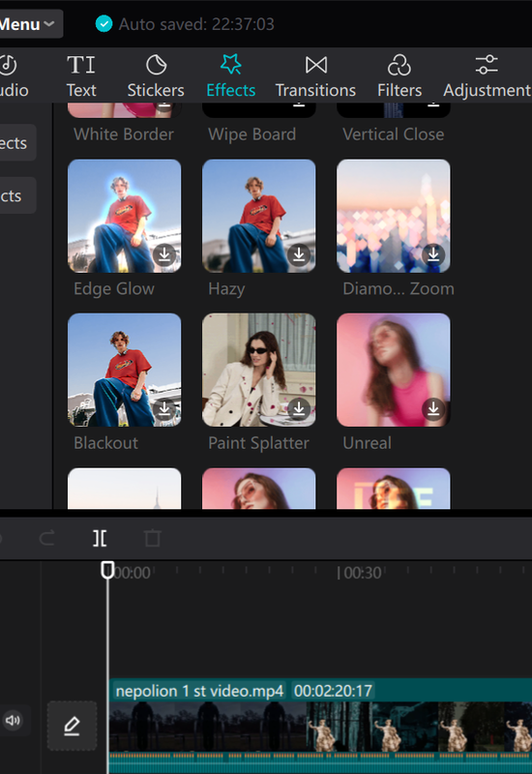The image size is (532, 774).
Task: Select the Diamond Zoom effect thumbnail
Action: (x=394, y=216)
